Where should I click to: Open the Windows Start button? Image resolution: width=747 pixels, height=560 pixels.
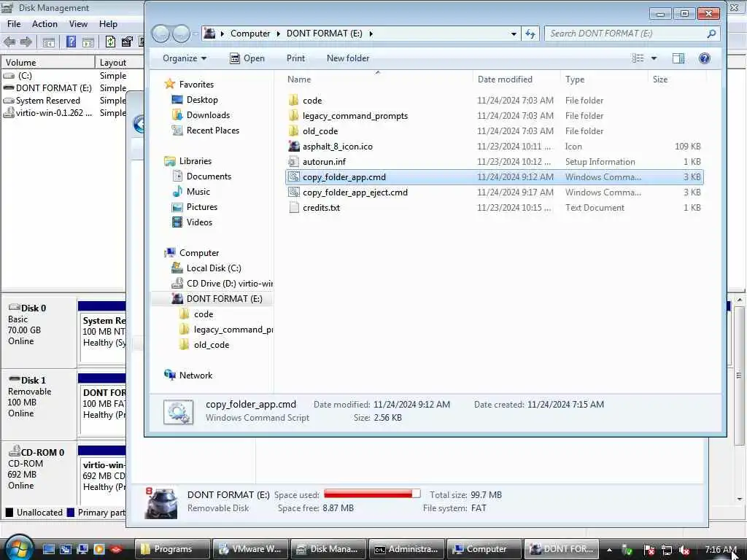point(20,548)
